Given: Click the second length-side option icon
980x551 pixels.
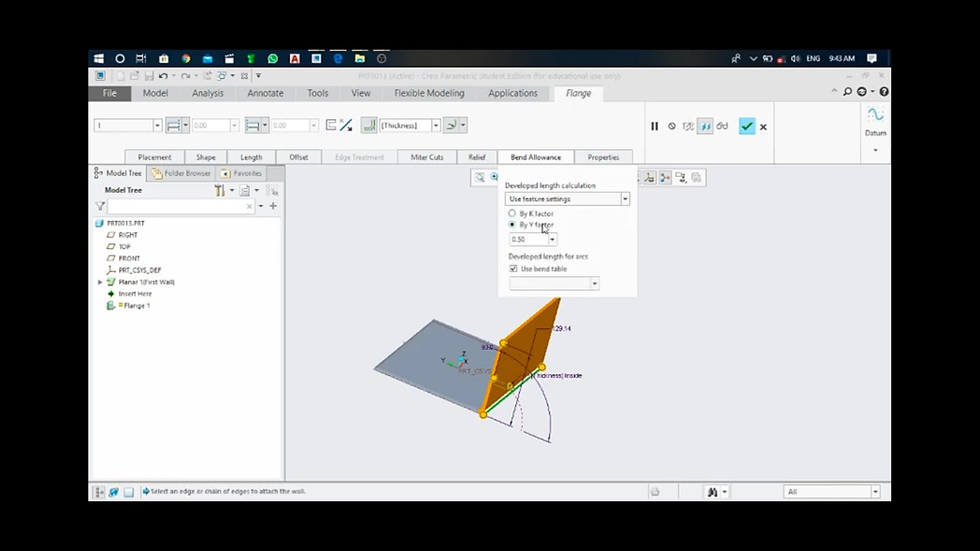Looking at the screenshot, I should click(252, 126).
